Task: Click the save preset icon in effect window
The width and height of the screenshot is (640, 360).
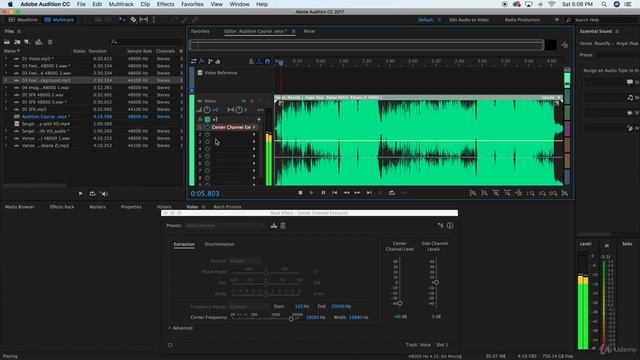Action: (273, 225)
